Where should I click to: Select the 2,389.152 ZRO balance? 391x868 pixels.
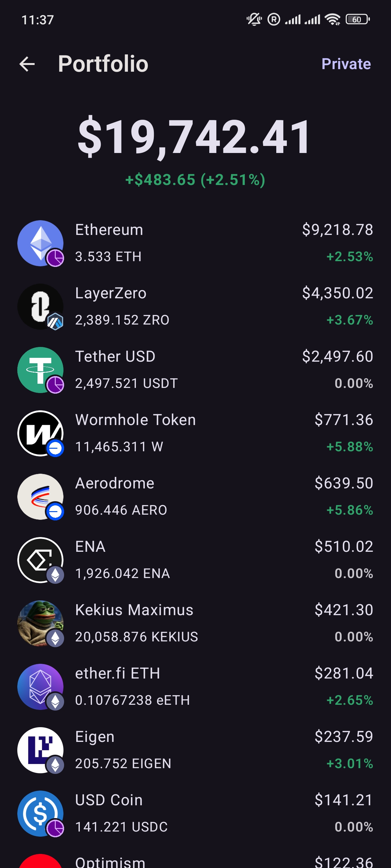(122, 320)
